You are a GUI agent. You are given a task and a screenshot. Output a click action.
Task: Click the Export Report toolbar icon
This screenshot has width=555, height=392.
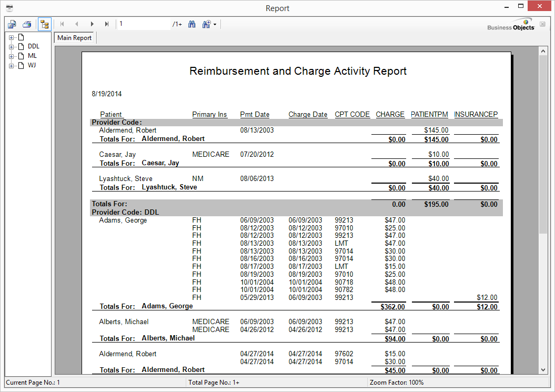[12, 24]
